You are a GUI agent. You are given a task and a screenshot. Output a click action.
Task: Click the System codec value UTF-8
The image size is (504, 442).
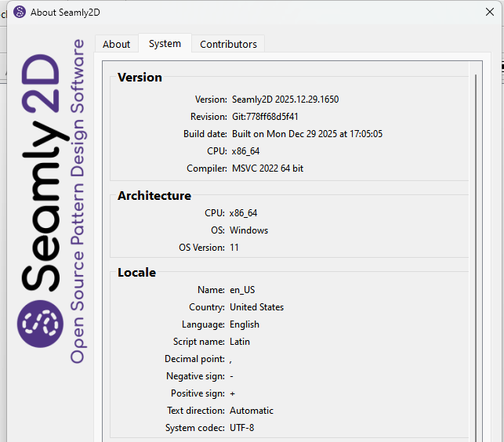click(x=241, y=428)
